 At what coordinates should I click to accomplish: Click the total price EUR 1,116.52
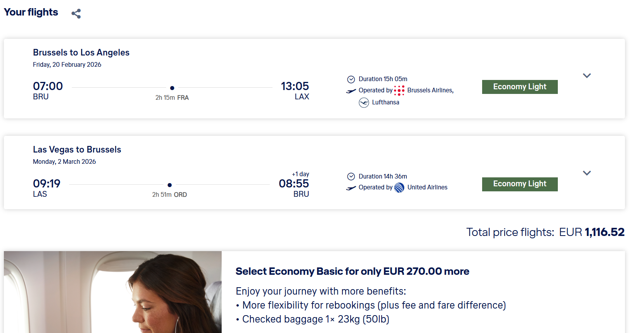tap(591, 232)
